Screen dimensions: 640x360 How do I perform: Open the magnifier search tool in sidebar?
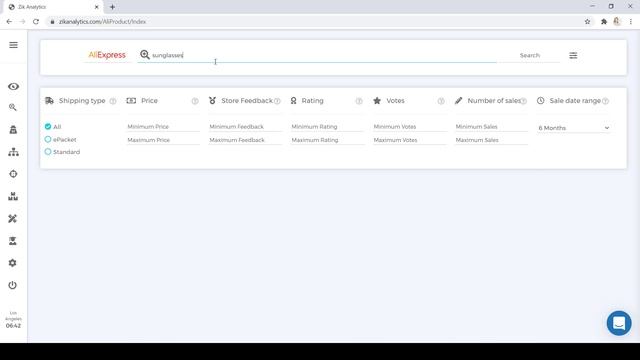13,107
